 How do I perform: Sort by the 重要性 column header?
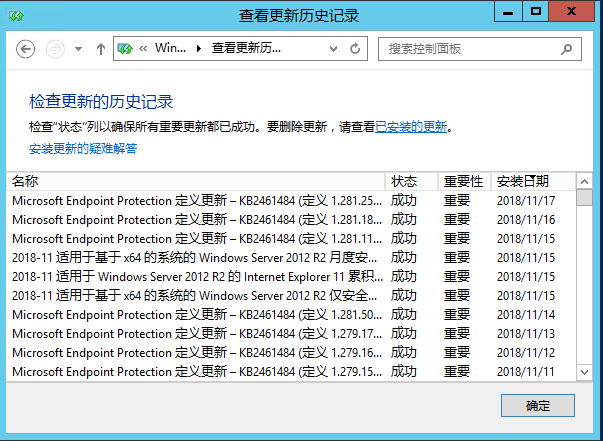(465, 181)
